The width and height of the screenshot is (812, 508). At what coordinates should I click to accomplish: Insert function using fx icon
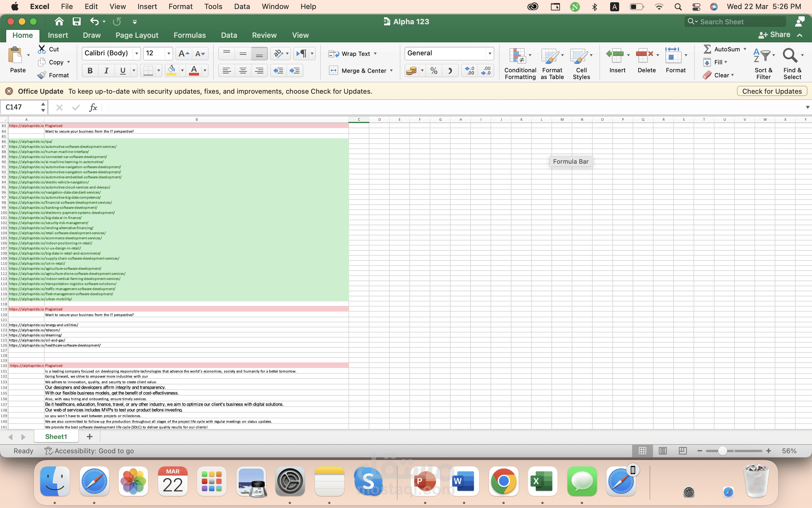(x=93, y=107)
